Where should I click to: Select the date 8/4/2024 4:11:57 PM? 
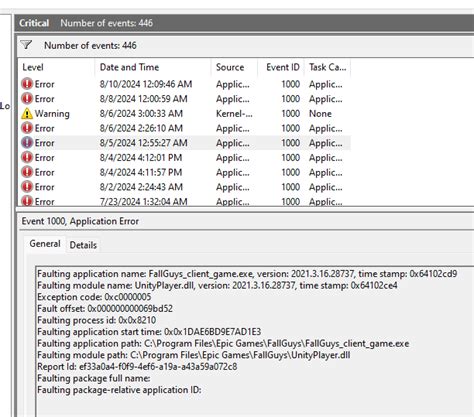coord(141,172)
